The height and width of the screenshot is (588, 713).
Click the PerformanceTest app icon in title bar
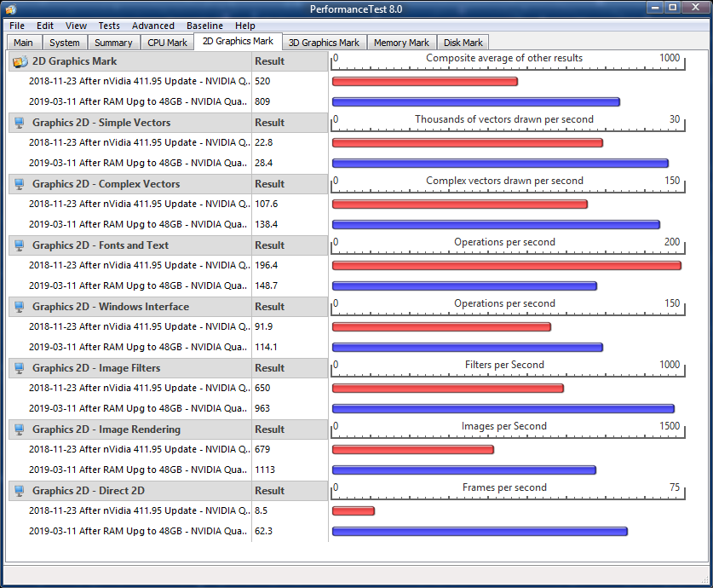pyautogui.click(x=10, y=9)
